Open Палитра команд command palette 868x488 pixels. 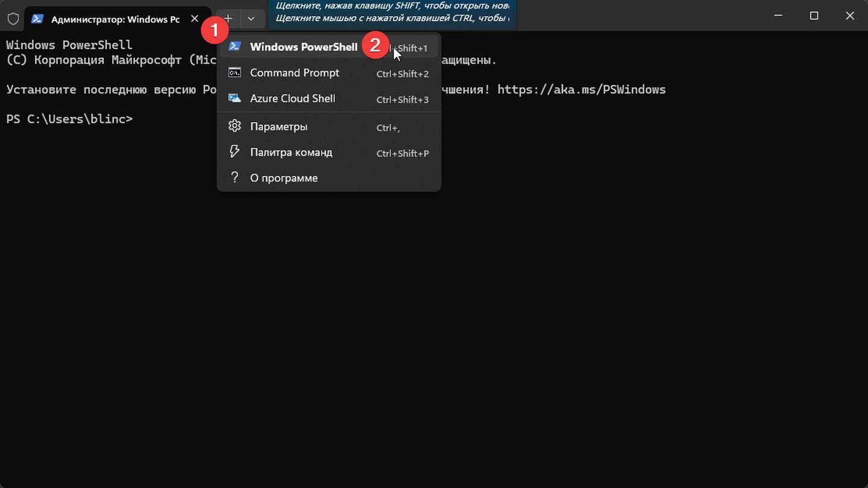pyautogui.click(x=329, y=152)
